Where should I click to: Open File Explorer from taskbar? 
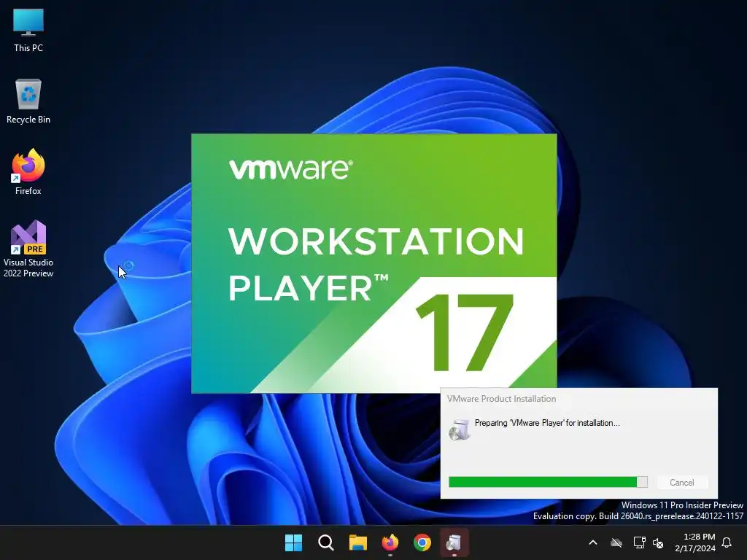pyautogui.click(x=357, y=542)
